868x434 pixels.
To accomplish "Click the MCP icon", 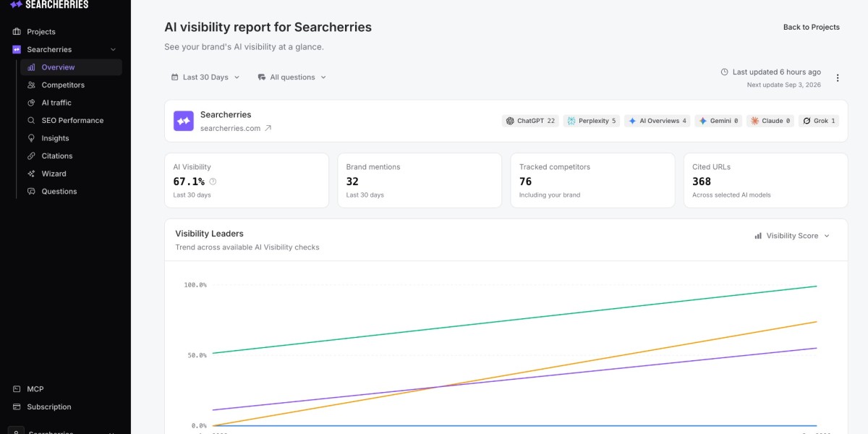I will 17,389.
